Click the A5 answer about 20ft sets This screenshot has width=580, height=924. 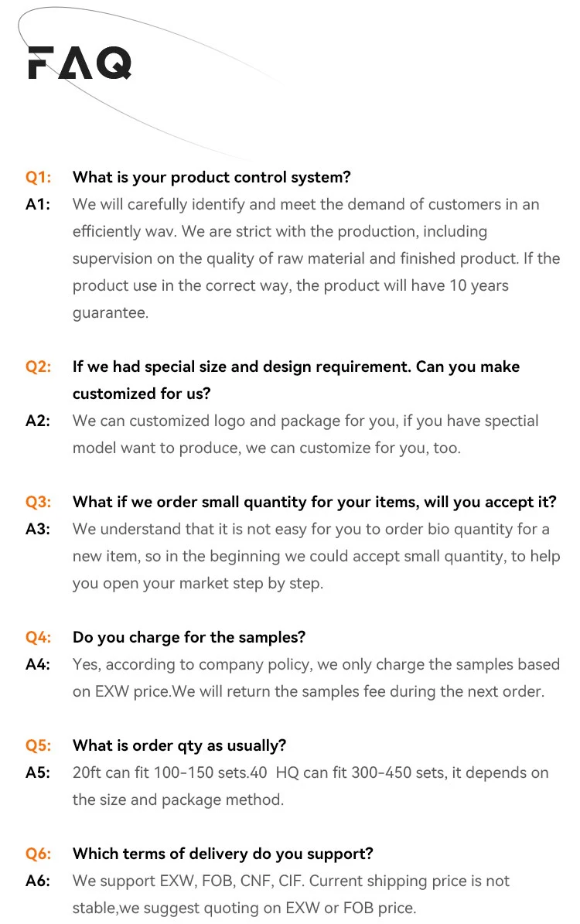click(x=309, y=786)
